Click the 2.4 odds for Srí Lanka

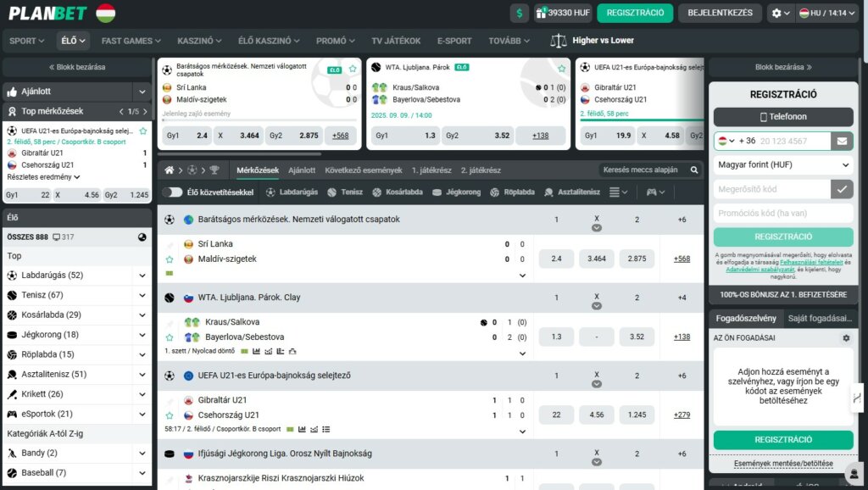coord(556,259)
